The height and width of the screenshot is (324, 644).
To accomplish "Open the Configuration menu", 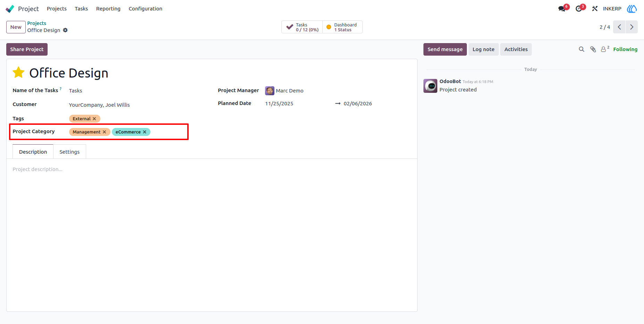I will (146, 9).
